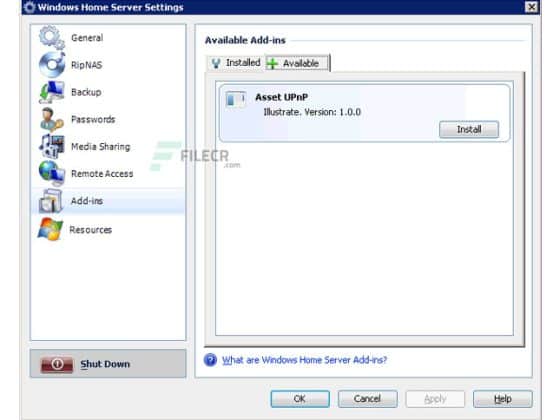Click 'Illustrate. Version: 1.0.0' text
Image resolution: width=560 pixels, height=420 pixels.
312,112
